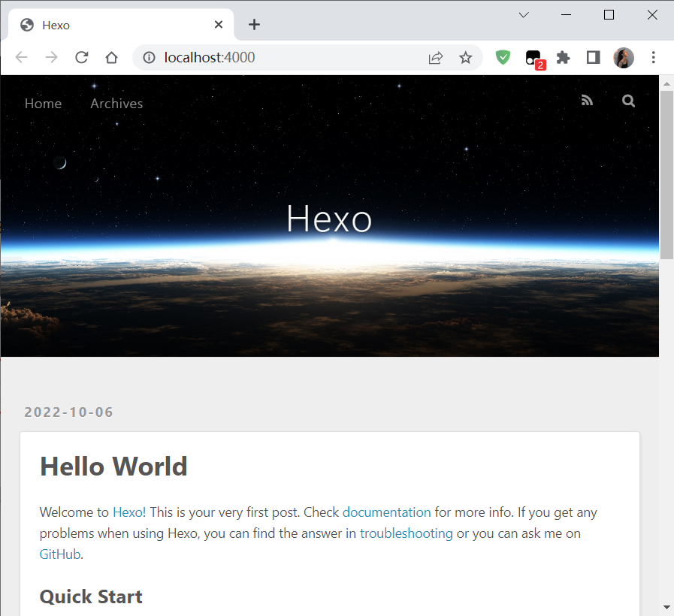Click the scrollbar down arrow
This screenshot has width=674, height=616.
(666, 608)
